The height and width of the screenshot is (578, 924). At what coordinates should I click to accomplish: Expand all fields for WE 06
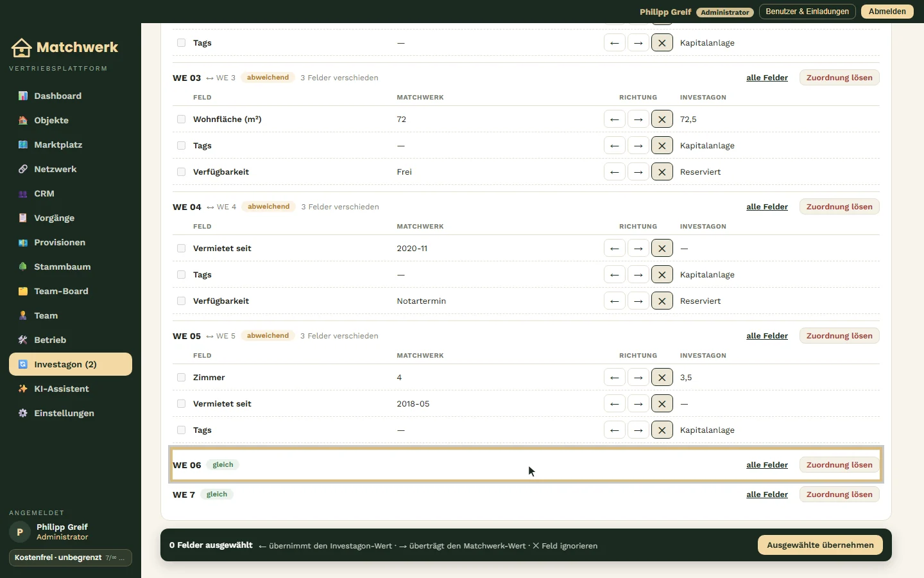tap(767, 465)
